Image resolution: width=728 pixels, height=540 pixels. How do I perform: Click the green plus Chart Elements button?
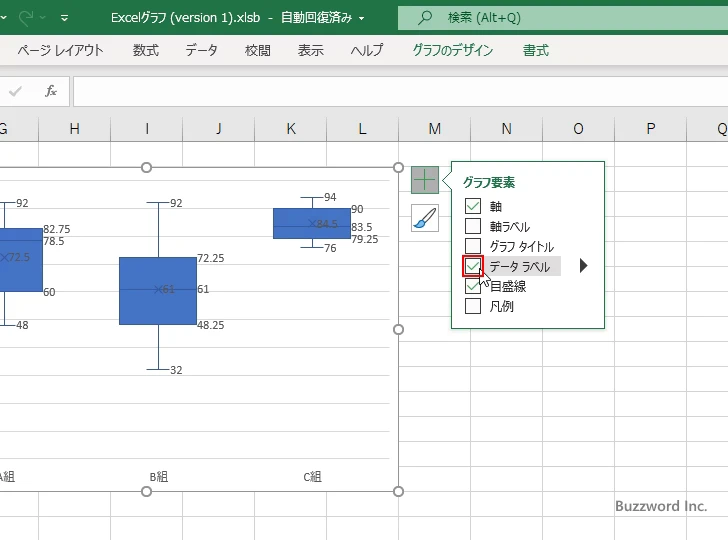pos(425,181)
